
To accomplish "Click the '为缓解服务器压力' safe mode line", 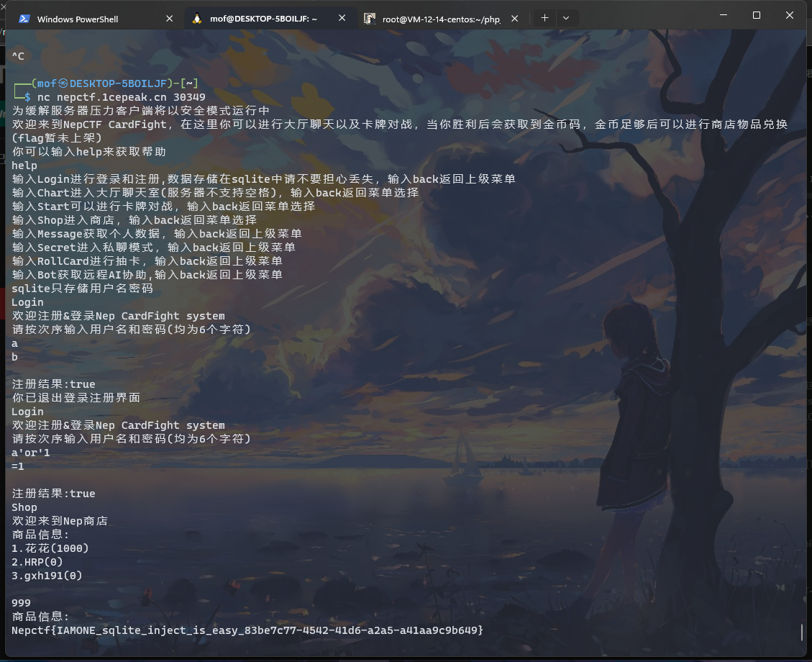I will pos(140,110).
